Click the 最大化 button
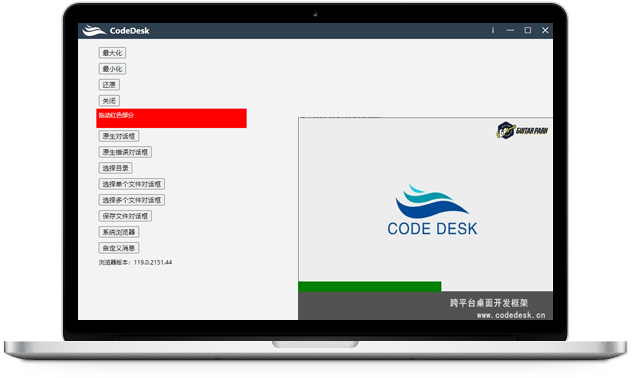The image size is (632, 378). pyautogui.click(x=112, y=53)
